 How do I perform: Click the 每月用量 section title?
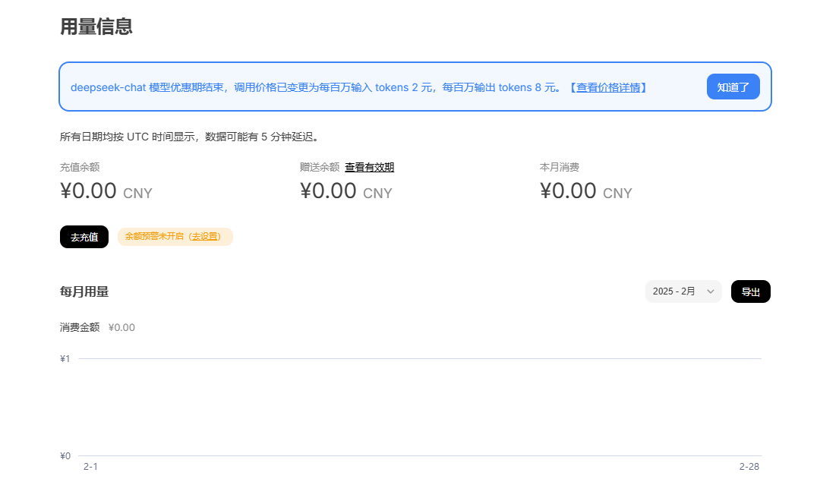pyautogui.click(x=84, y=291)
